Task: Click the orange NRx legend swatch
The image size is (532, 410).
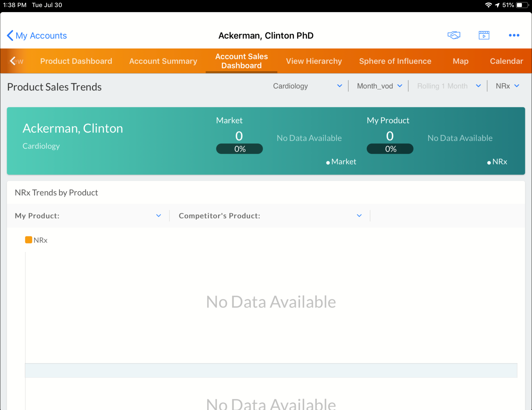Action: [x=29, y=240]
